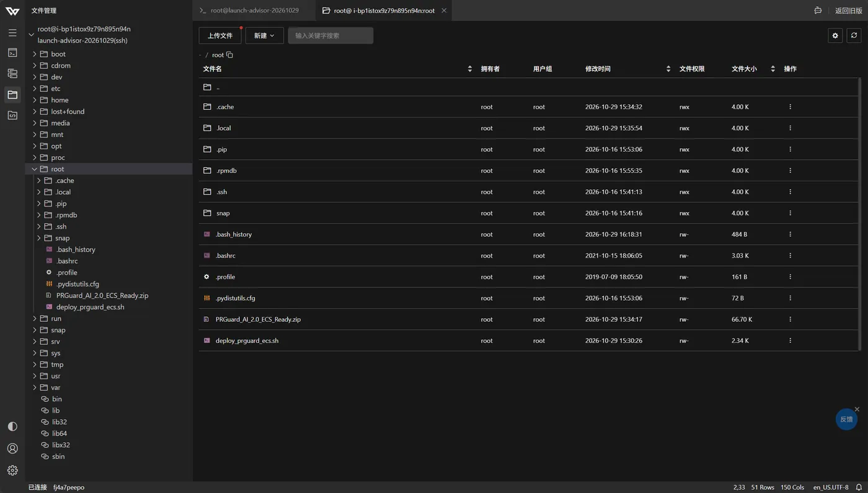Click 返回旧版 link
868x493 pixels.
coord(848,11)
